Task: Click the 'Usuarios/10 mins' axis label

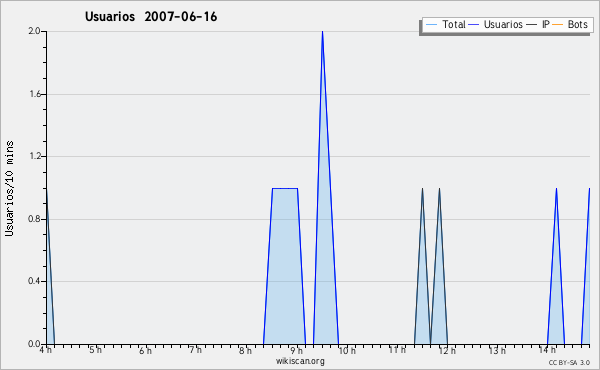Action: 9,188
